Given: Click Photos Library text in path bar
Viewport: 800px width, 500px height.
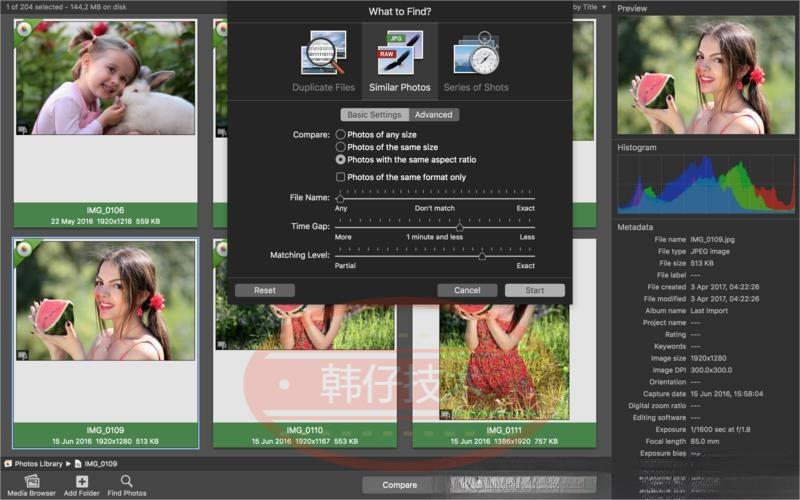Looking at the screenshot, I should pos(38,464).
